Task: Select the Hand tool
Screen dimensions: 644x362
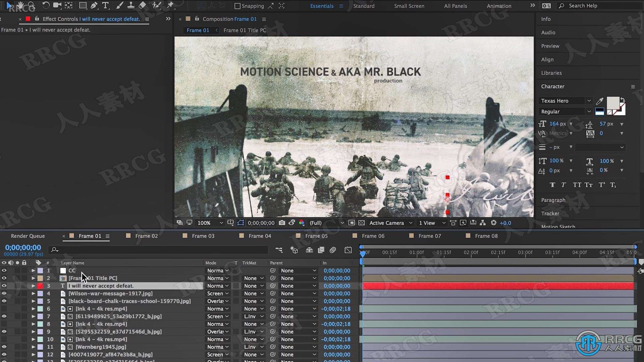Action: tap(20, 5)
